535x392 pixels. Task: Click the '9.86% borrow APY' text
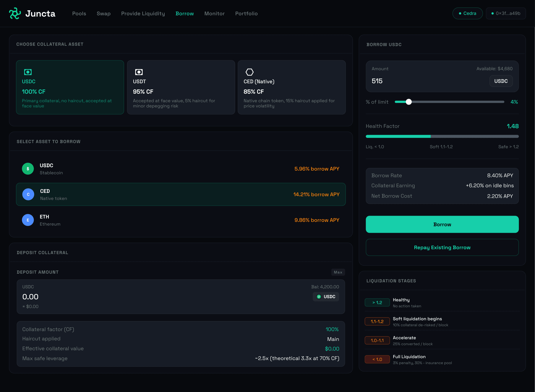[x=317, y=220]
